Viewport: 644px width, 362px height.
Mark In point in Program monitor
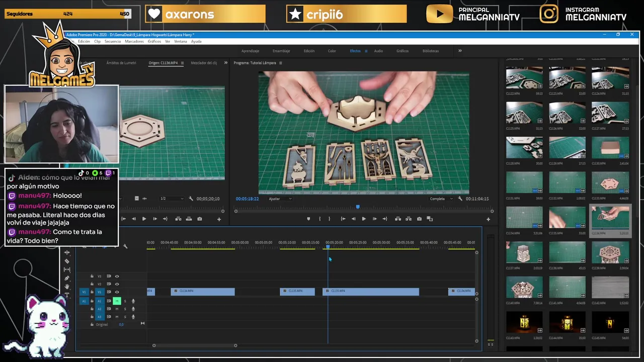[319, 219]
